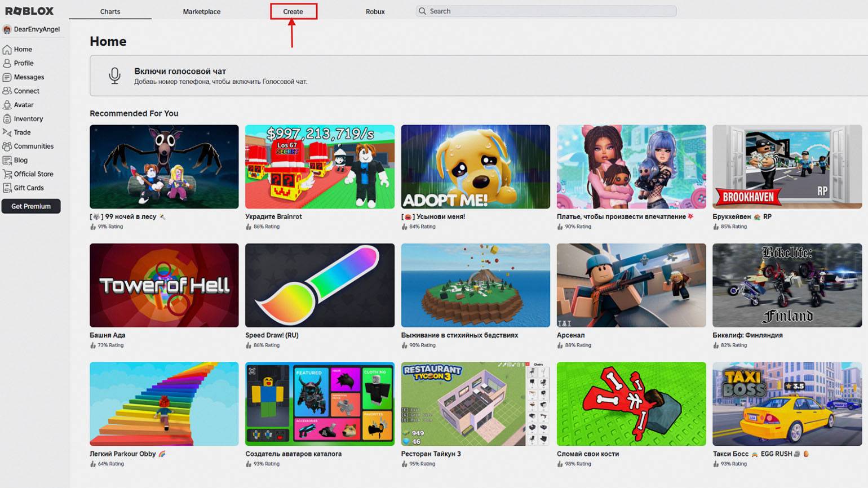The height and width of the screenshot is (488, 868).
Task: Open the Adopt Me game thumbnail
Action: (475, 167)
